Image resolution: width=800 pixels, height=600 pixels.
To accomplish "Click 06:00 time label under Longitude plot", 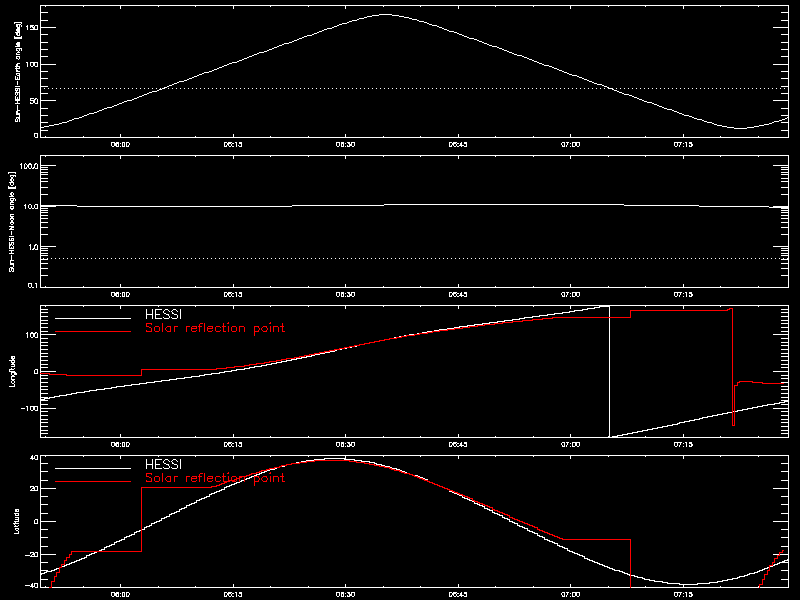I will 120,444.
